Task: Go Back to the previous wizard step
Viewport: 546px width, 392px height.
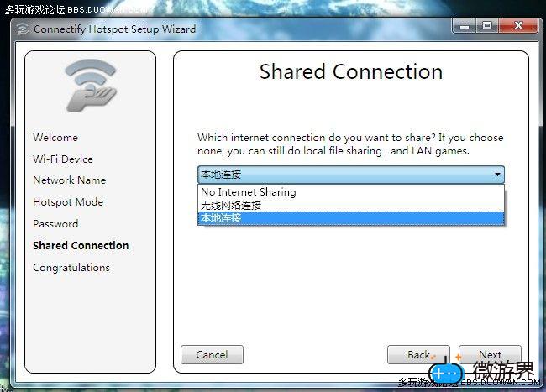Action: 418,355
